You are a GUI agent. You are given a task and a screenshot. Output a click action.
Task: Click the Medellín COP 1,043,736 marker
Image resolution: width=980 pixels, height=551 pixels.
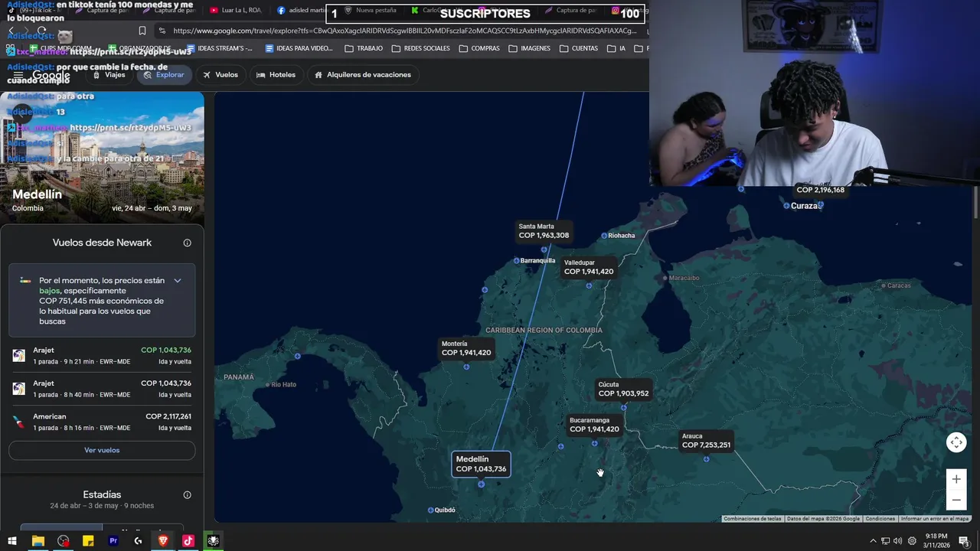click(481, 464)
